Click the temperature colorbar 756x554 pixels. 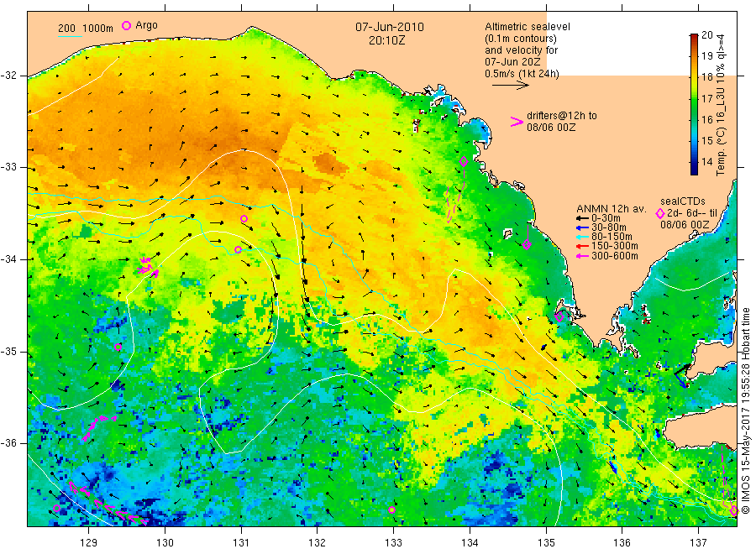tap(694, 104)
